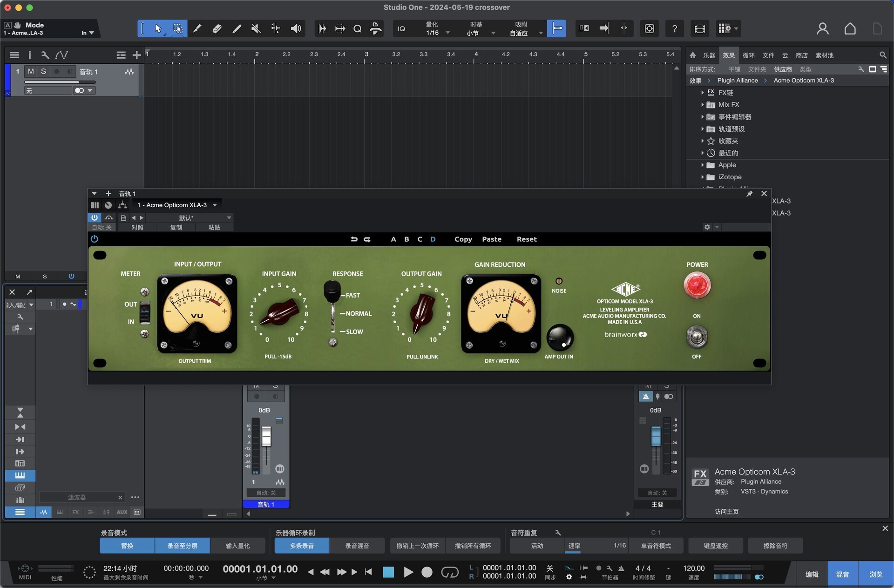Undo in the XLA-3 plugin bar
894x588 pixels.
354,239
